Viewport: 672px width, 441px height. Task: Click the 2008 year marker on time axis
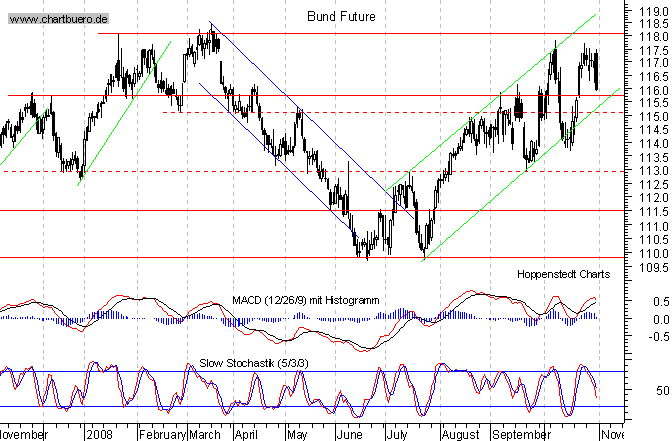click(101, 435)
